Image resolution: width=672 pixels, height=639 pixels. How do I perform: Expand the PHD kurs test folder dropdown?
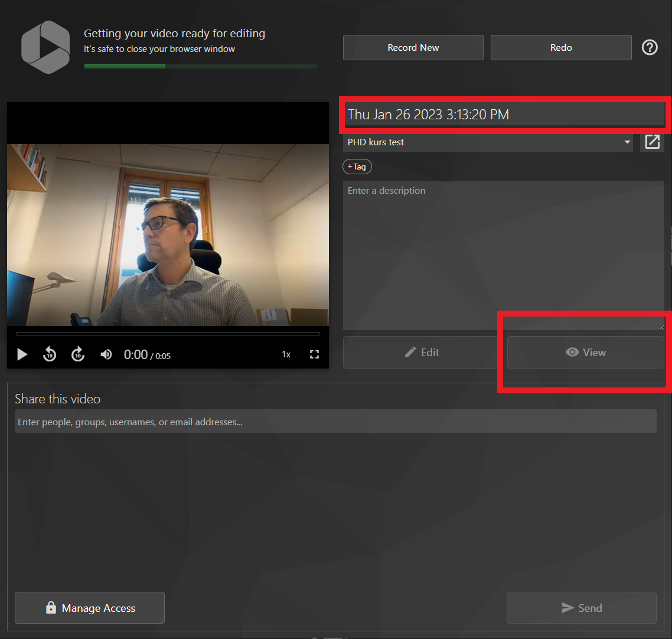[x=488, y=142]
